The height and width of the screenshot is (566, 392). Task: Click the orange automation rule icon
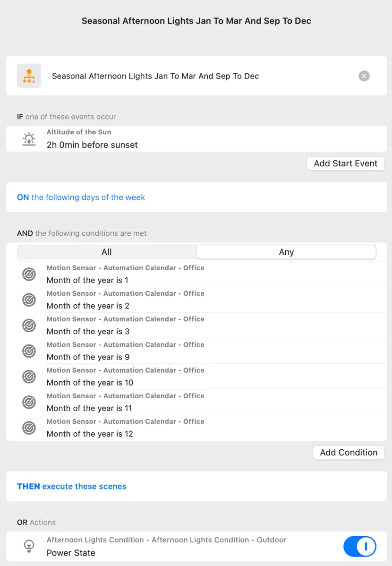pos(29,76)
